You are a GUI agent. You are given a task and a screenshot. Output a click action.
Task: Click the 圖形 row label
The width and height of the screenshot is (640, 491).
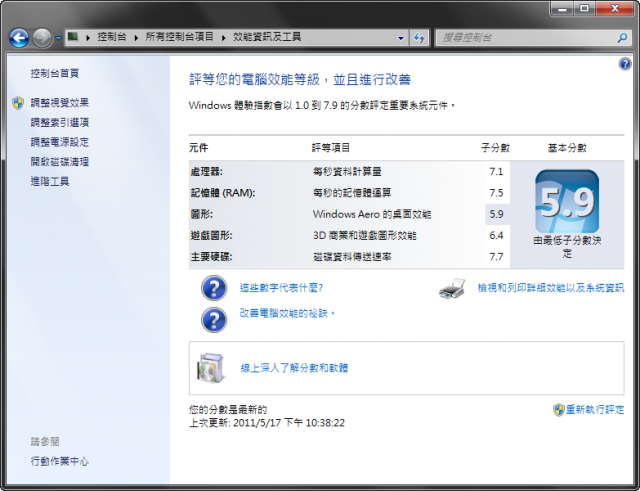coord(202,214)
